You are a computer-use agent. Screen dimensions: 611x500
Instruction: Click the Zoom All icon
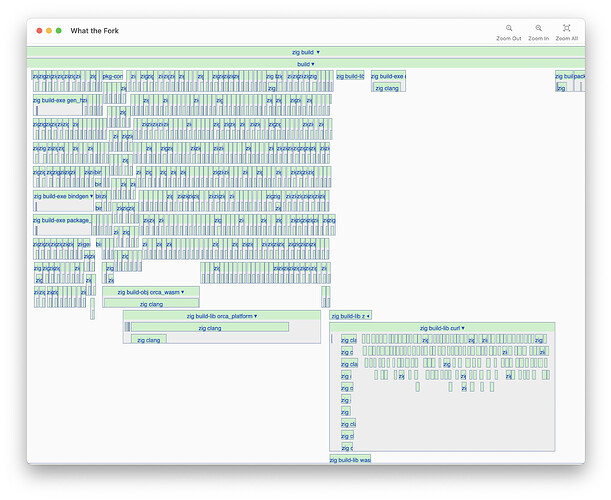coord(567,28)
